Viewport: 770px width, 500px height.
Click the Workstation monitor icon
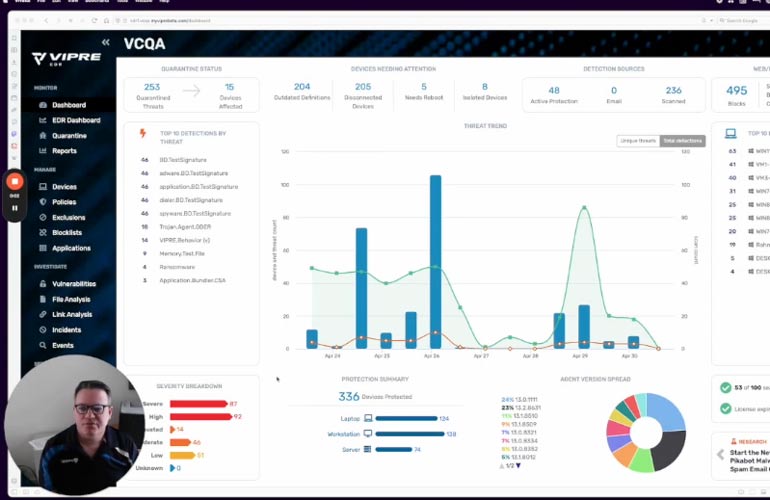pos(367,434)
